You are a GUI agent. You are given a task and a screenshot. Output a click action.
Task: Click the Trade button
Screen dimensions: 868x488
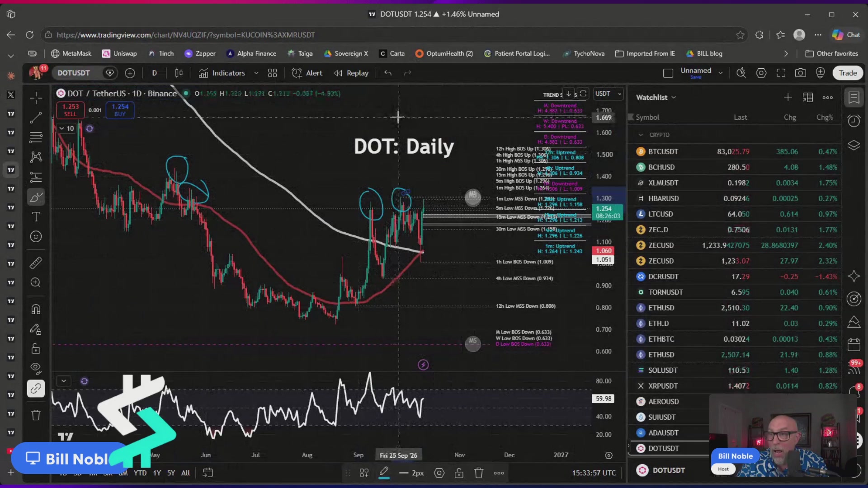[x=848, y=73]
